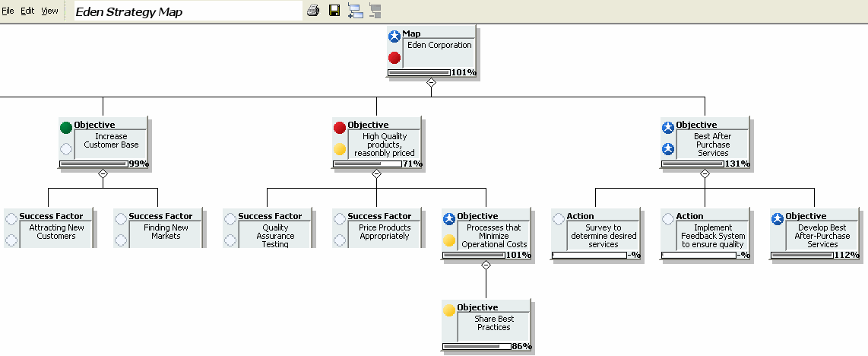Click lower empty circle on Quality Assurance Testing

pos(230,240)
